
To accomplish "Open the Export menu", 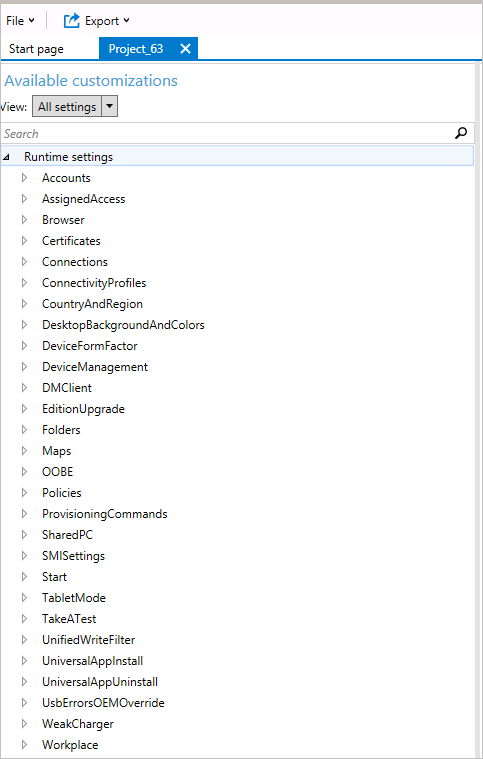I will [x=107, y=21].
